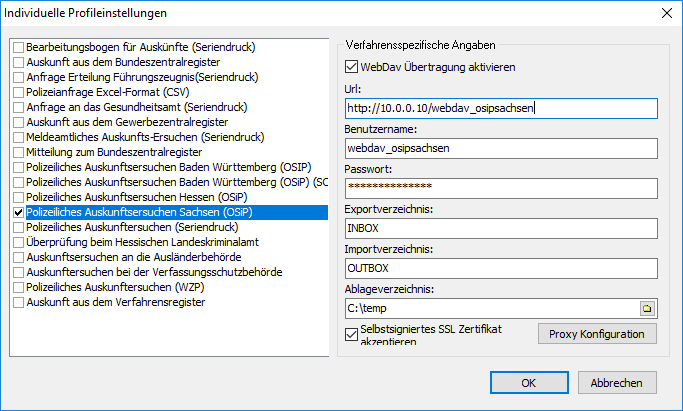The height and width of the screenshot is (411, 683).
Task: Select Überprüfung beim Hessischen Landeskriminalamt entry
Action: coord(132,242)
